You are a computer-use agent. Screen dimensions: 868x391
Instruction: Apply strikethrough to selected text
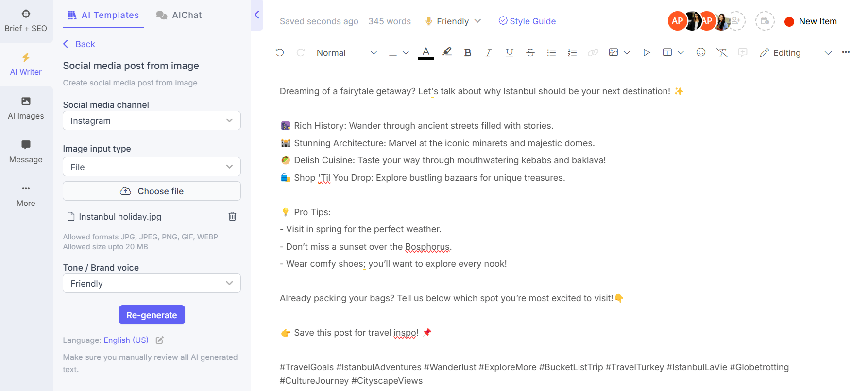click(530, 52)
